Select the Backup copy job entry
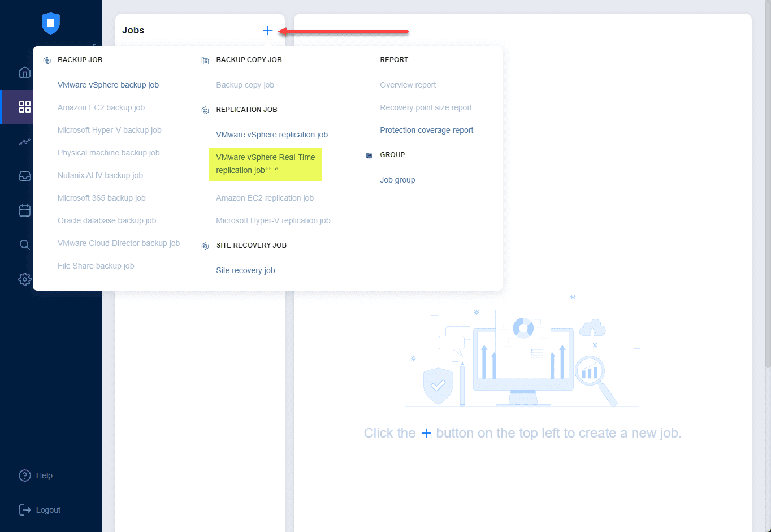 [245, 85]
